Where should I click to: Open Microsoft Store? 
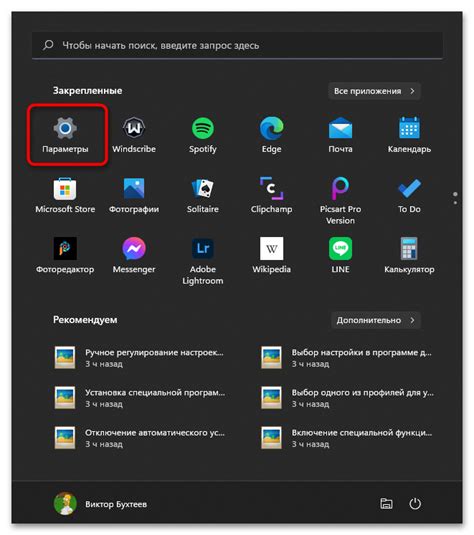tap(65, 195)
